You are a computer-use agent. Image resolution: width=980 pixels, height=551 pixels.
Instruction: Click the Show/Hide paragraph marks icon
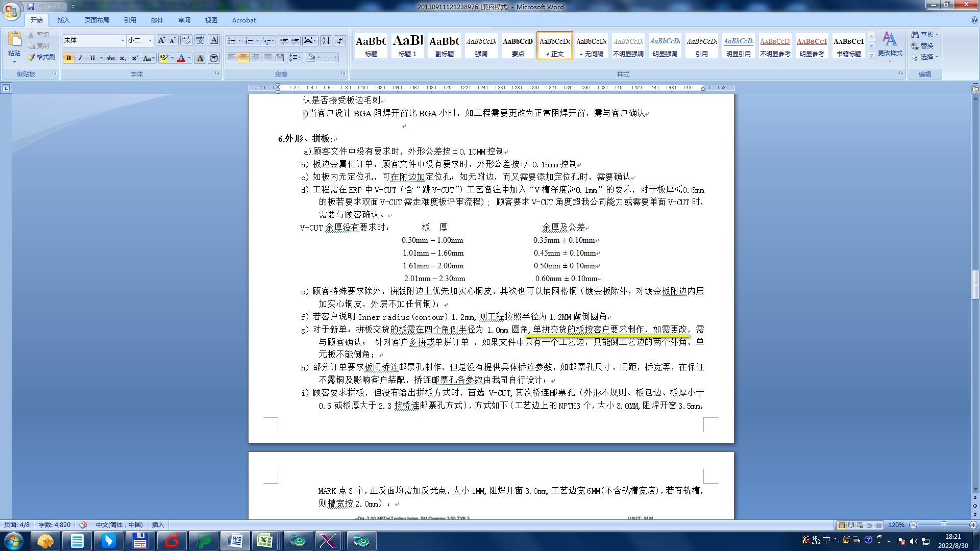pos(340,40)
